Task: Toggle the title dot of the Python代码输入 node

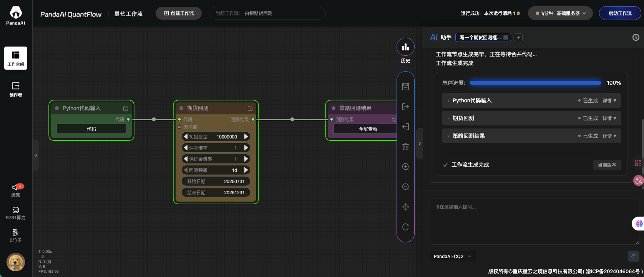Action: coord(57,108)
